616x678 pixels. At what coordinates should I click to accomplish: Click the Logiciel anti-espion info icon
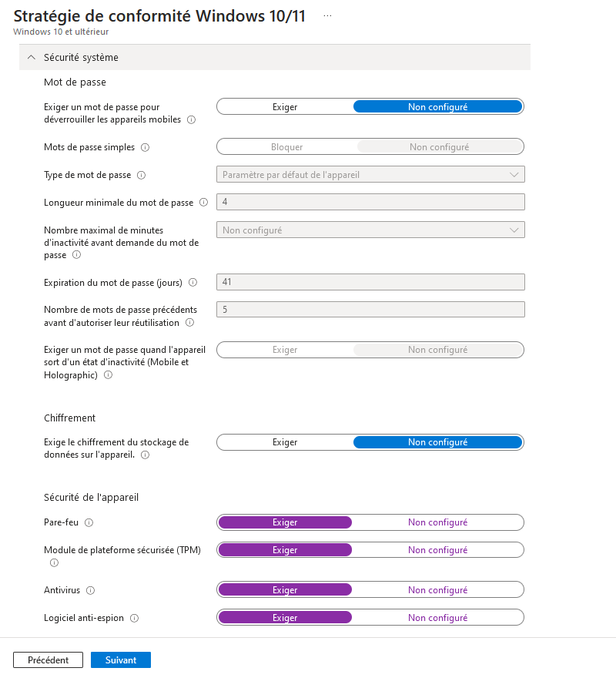(134, 619)
